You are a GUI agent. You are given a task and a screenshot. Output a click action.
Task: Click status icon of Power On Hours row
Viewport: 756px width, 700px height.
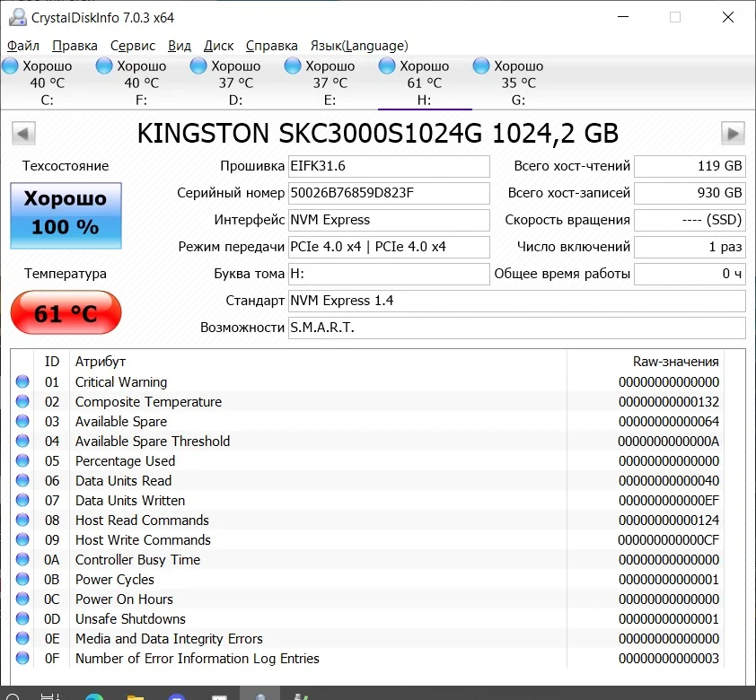click(22, 599)
